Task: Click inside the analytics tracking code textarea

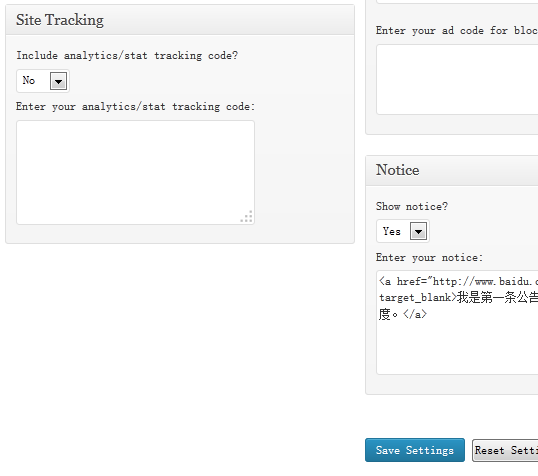Action: click(x=136, y=172)
